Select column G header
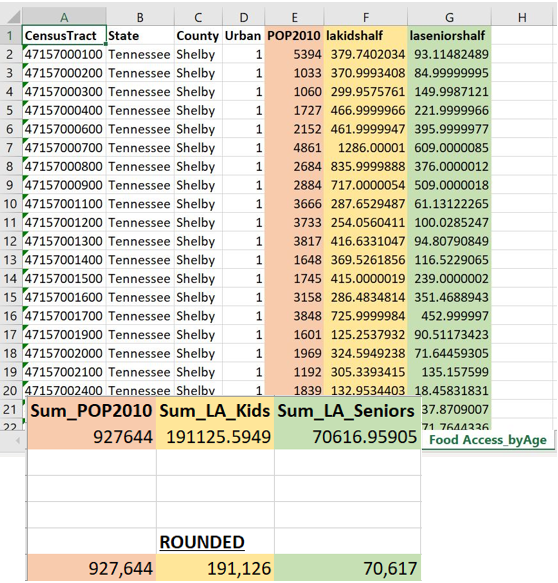Viewport: 558px width, 583px height. point(449,17)
